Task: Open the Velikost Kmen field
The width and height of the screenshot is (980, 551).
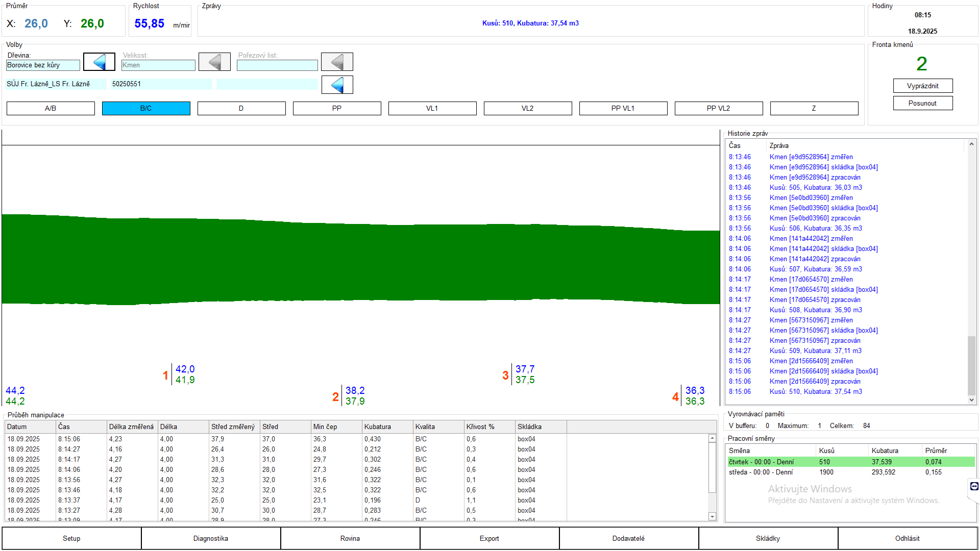Action: coord(158,65)
